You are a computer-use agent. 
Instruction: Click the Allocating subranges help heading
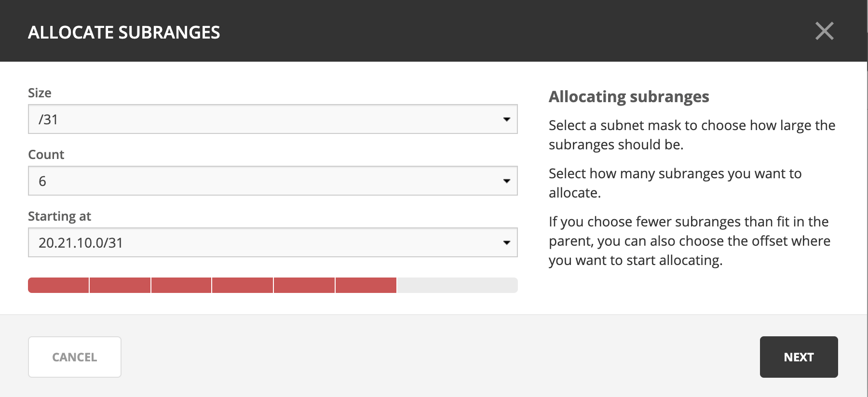click(x=629, y=97)
